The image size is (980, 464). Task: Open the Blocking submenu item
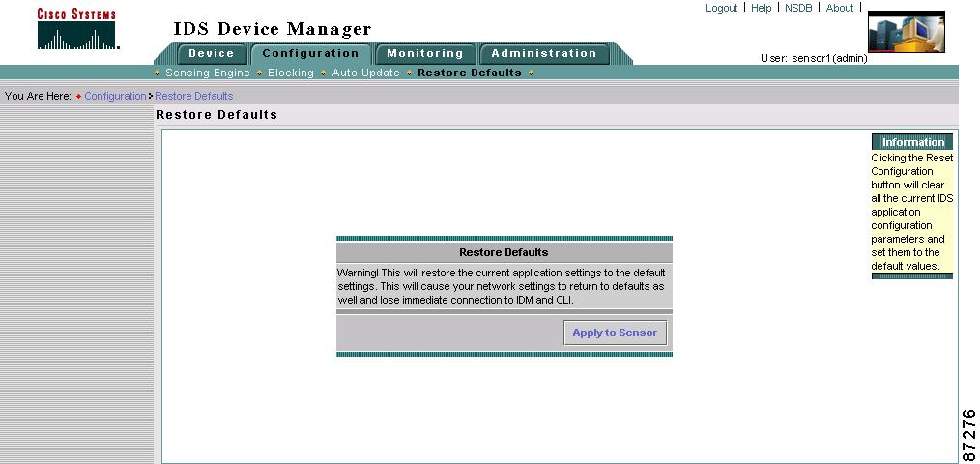pyautogui.click(x=291, y=72)
